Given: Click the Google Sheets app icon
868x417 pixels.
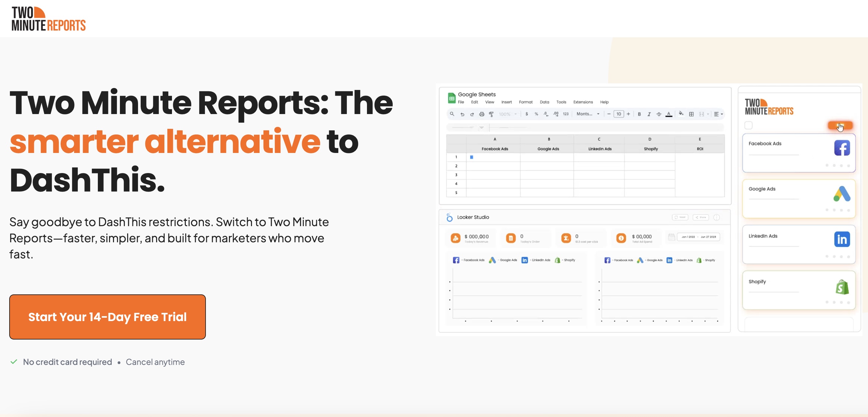Looking at the screenshot, I should (452, 98).
